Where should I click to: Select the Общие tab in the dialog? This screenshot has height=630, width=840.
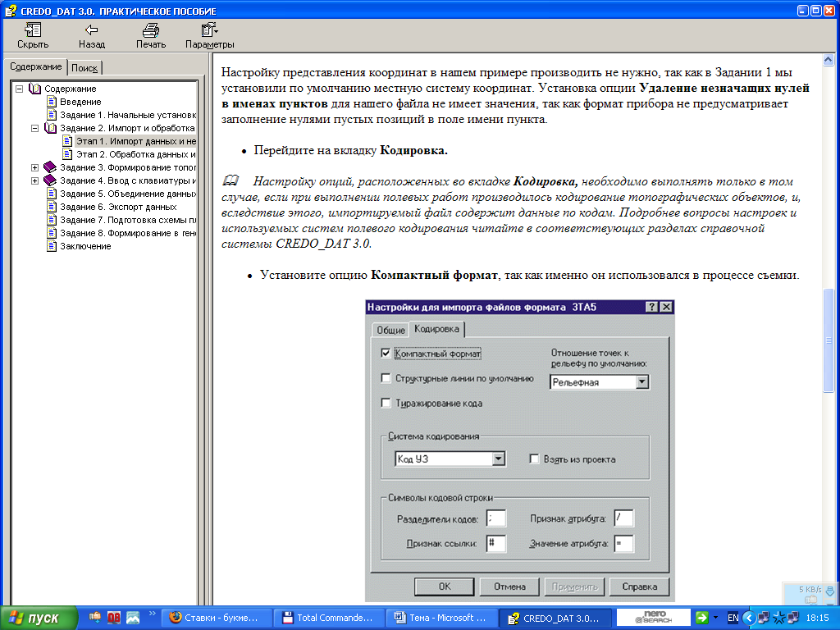point(390,330)
